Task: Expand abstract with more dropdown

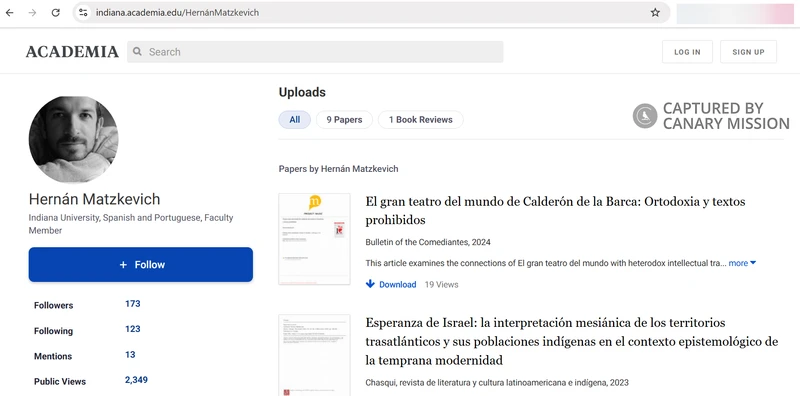Action: [x=742, y=263]
